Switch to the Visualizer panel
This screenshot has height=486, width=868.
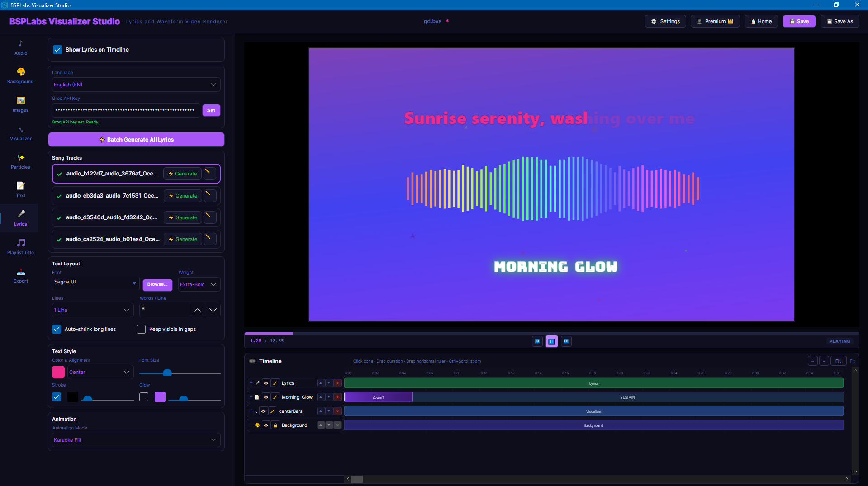(20, 133)
